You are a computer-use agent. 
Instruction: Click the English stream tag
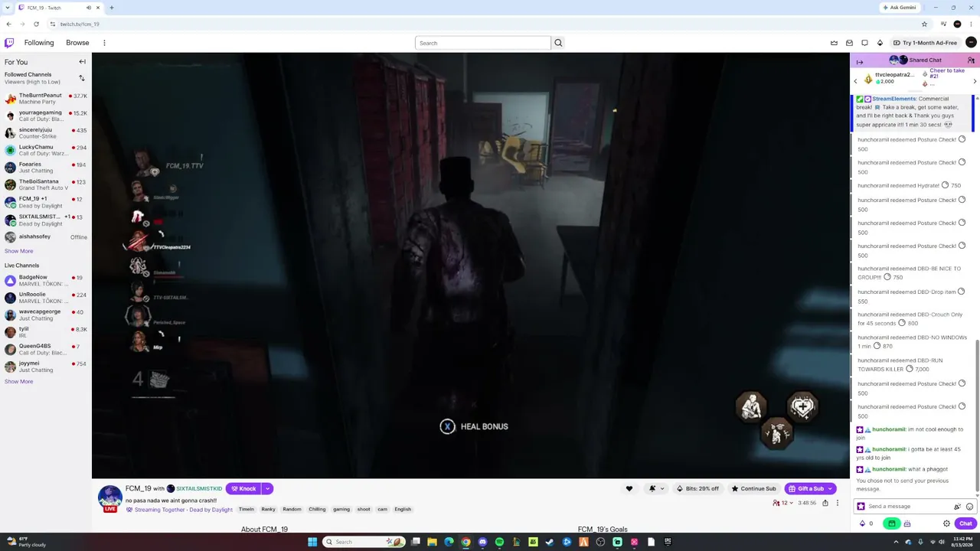click(403, 510)
